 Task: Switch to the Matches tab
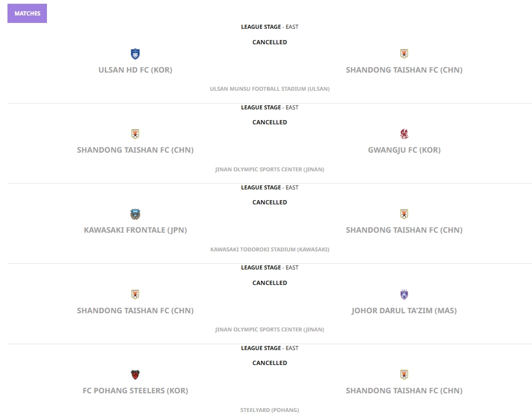pyautogui.click(x=27, y=13)
